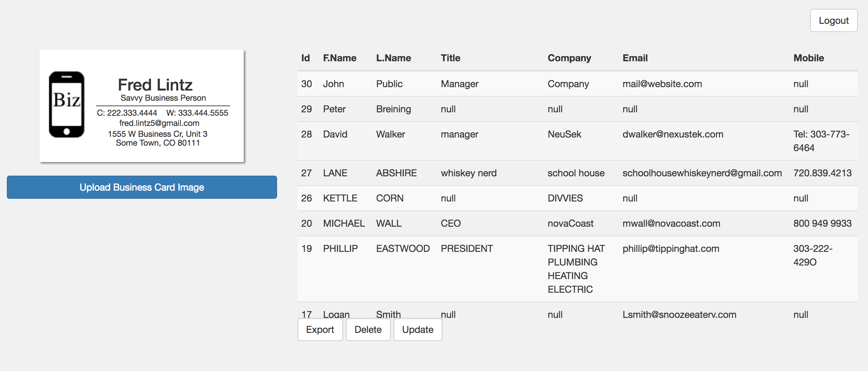Click the mwall@novacoast.com email cell
Image resolution: width=868 pixels, height=371 pixels.
point(671,223)
